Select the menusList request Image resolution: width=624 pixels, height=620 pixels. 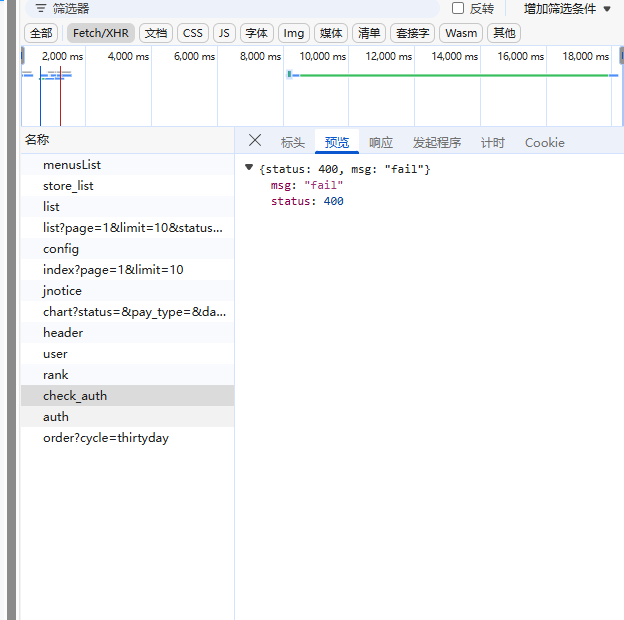72,165
